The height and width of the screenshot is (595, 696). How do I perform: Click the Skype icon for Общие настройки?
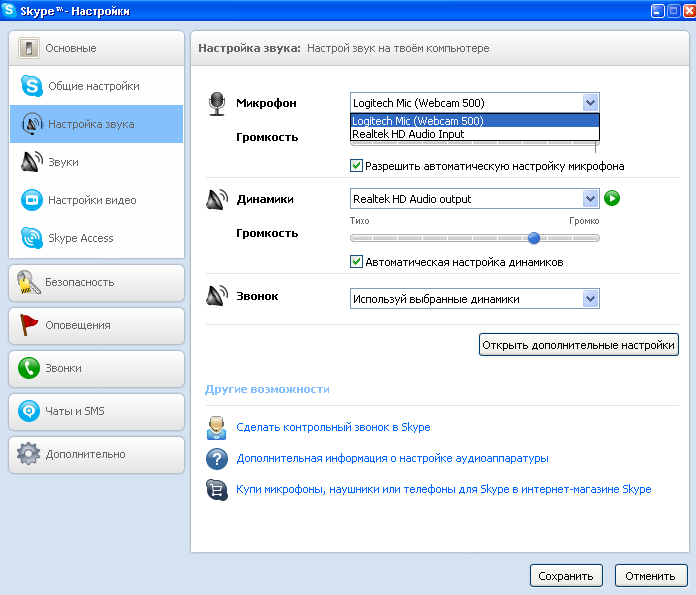(31, 86)
